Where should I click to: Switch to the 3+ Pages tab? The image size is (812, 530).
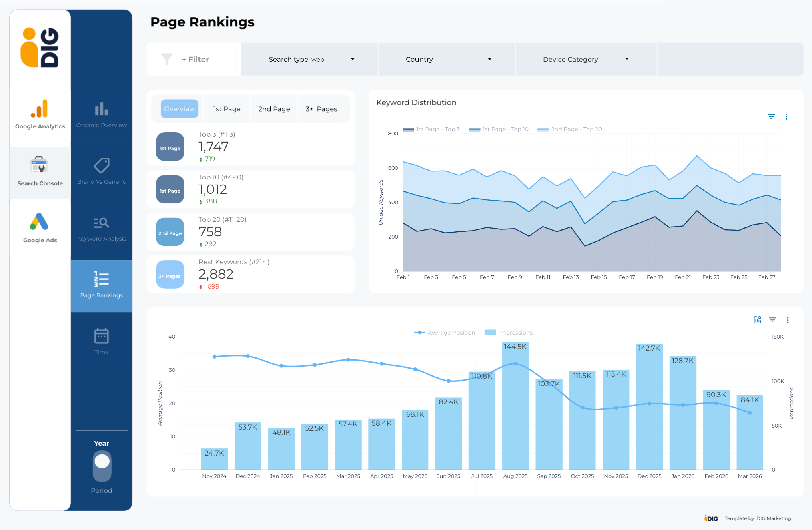click(x=321, y=109)
